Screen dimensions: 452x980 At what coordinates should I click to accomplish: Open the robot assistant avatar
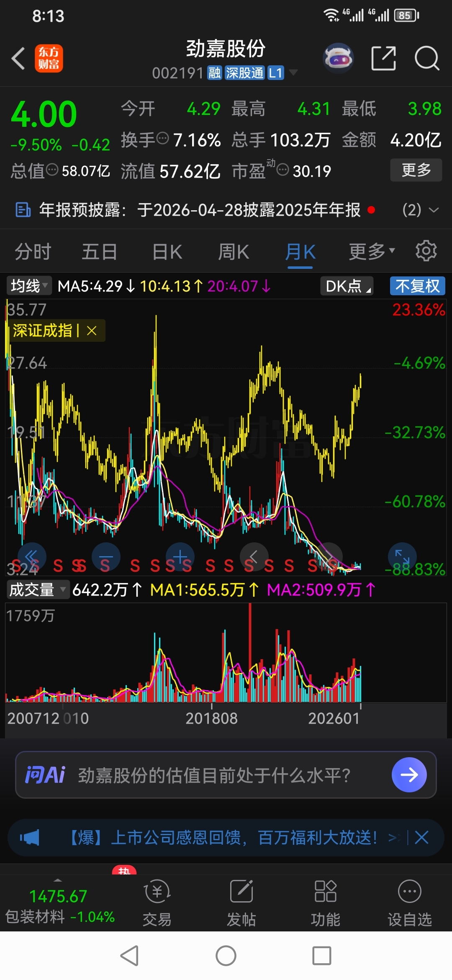[x=338, y=58]
